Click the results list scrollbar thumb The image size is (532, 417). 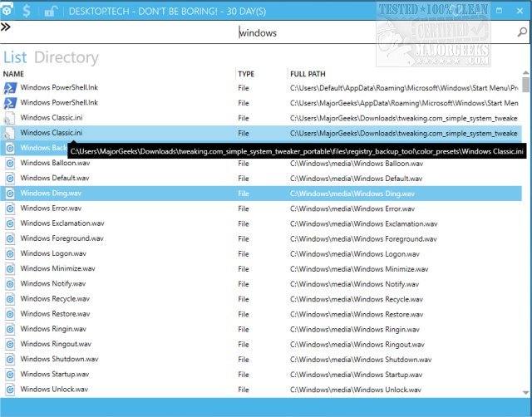coord(525,85)
